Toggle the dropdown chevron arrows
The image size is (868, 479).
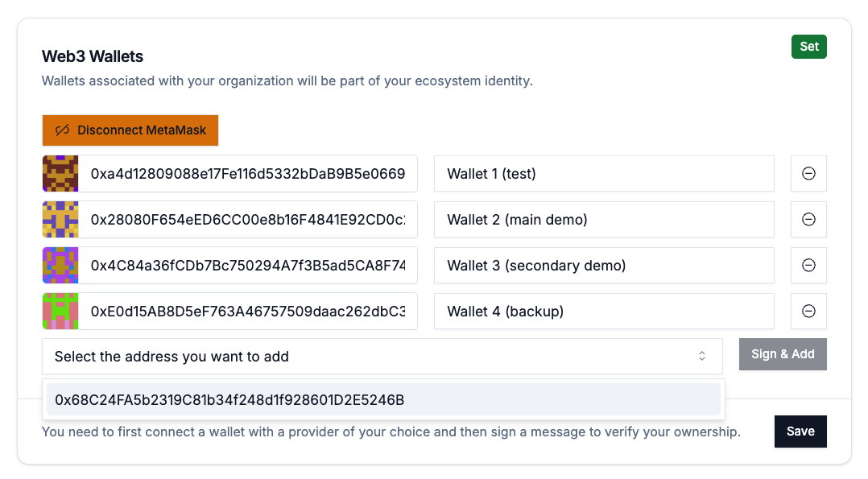tap(702, 356)
